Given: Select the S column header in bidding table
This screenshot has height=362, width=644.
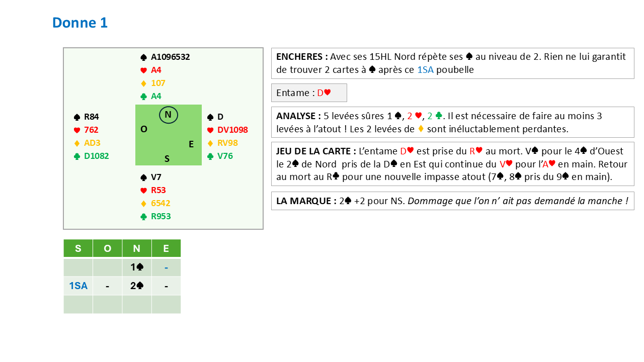Looking at the screenshot, I should [78, 248].
